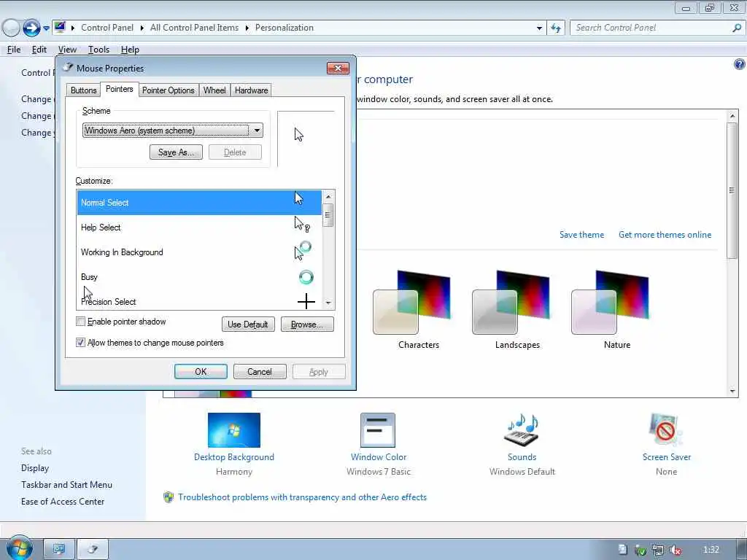Click the clock in the system tray
This screenshot has height=560, width=747.
(711, 550)
